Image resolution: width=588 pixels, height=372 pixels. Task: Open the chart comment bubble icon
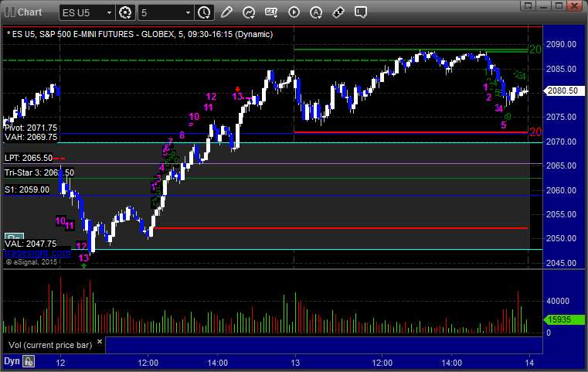[360, 12]
